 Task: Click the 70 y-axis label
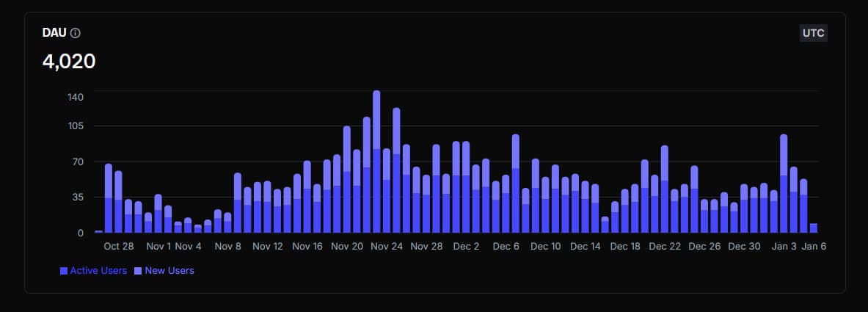(79, 162)
